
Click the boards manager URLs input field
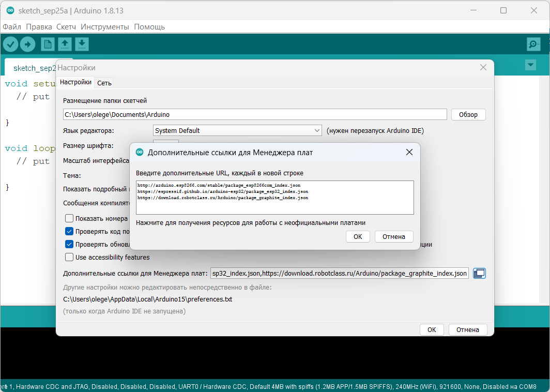coord(340,273)
